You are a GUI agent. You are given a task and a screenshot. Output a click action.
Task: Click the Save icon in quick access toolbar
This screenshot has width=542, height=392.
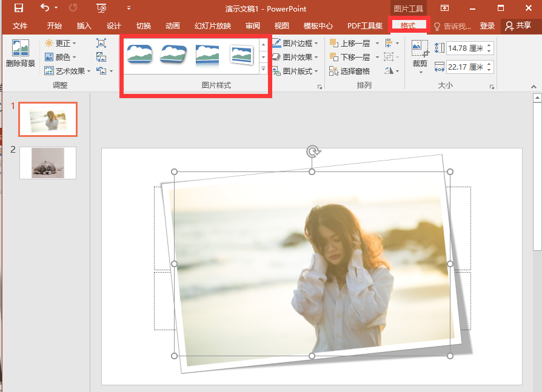(x=18, y=8)
